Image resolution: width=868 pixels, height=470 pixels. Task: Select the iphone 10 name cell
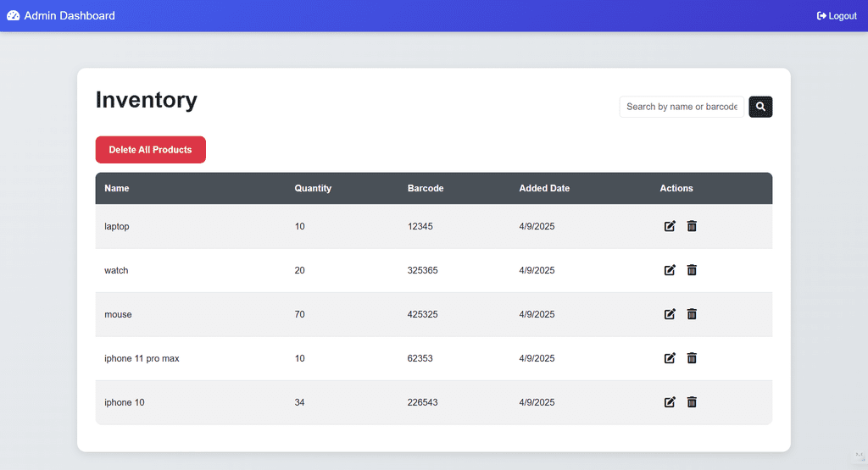(x=125, y=402)
